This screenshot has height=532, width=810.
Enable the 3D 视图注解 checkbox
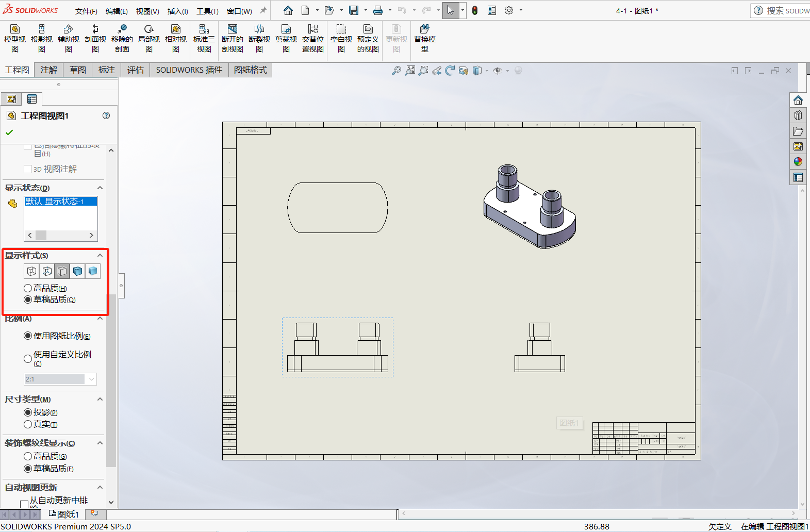[x=28, y=169]
